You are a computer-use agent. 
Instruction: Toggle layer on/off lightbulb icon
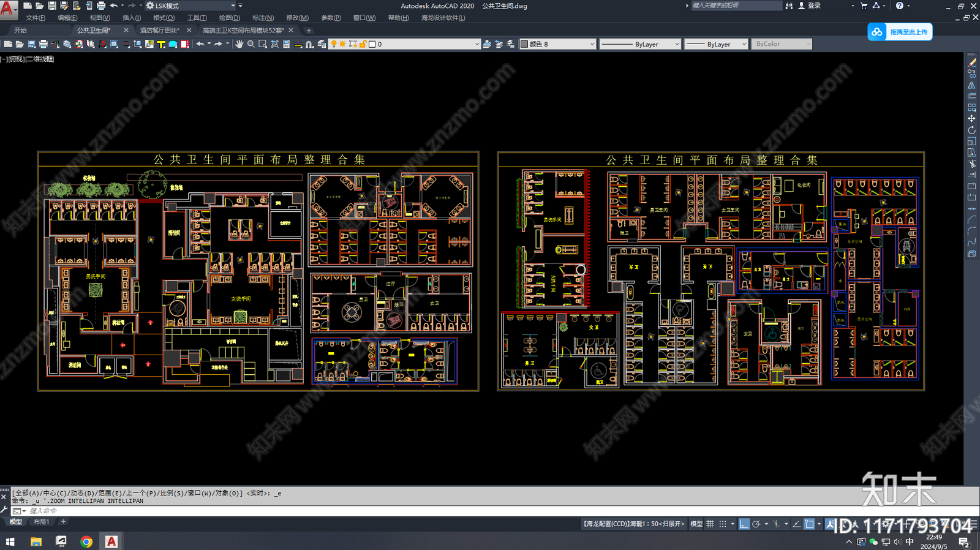point(334,44)
